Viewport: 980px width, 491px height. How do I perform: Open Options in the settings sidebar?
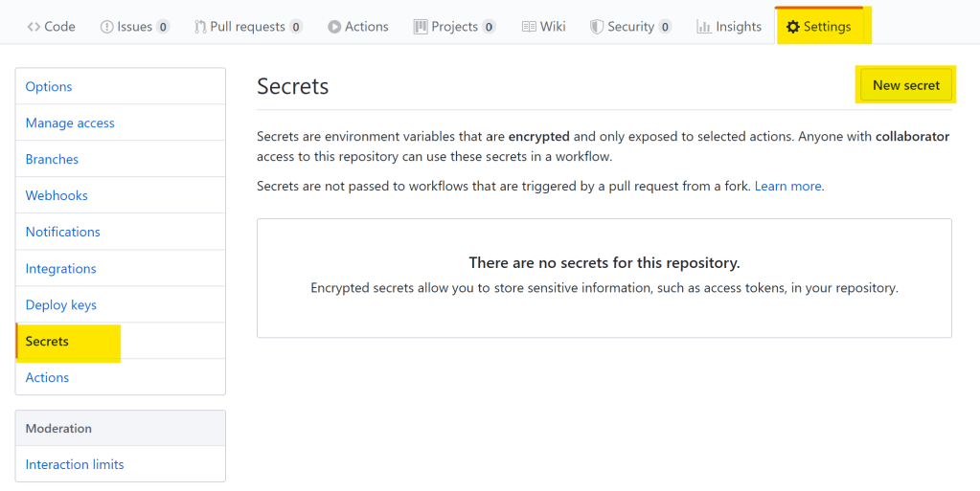49,86
